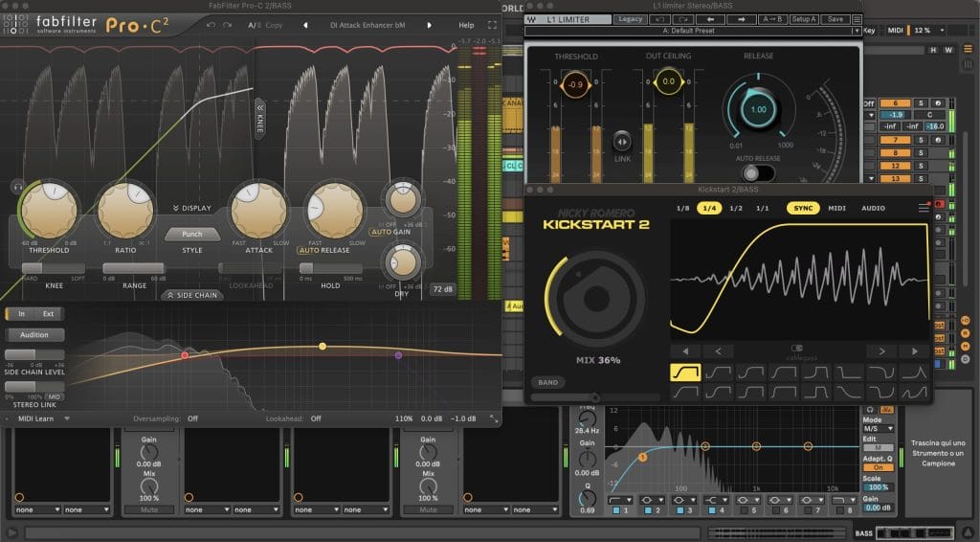This screenshot has width=980, height=542.
Task: Click the SIDE CHAIN LEVEL slider
Action: coord(33,354)
